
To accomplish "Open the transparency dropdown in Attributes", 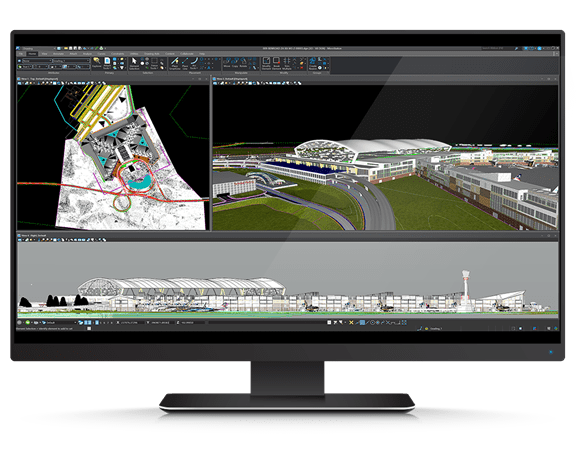I will click(x=69, y=67).
